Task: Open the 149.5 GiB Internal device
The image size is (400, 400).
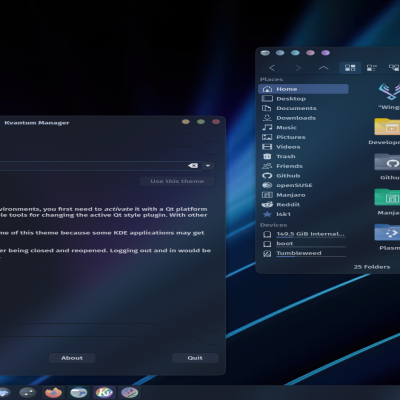Action: coord(303,234)
